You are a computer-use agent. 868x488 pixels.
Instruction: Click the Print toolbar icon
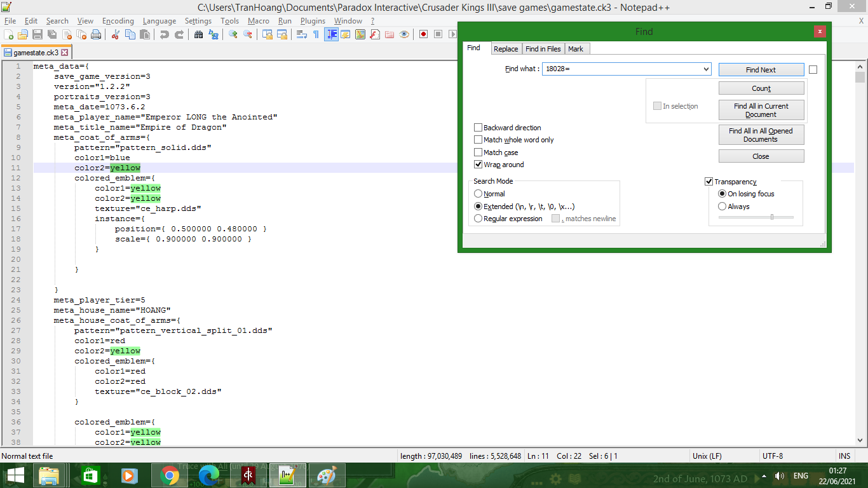click(x=95, y=34)
